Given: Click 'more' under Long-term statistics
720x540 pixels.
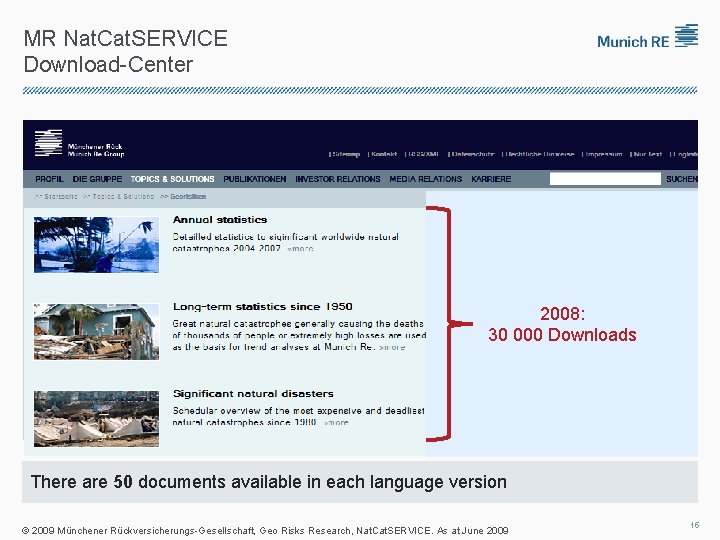Looking at the screenshot, I should point(392,347).
